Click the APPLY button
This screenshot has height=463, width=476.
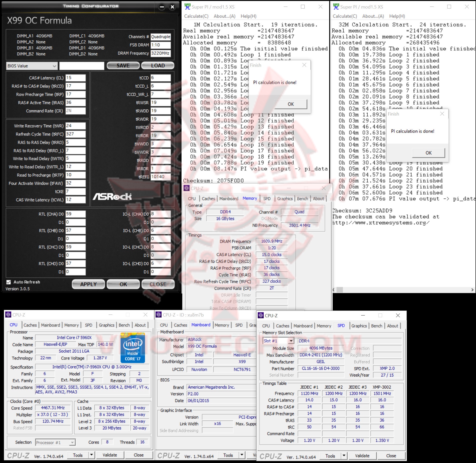click(x=88, y=284)
